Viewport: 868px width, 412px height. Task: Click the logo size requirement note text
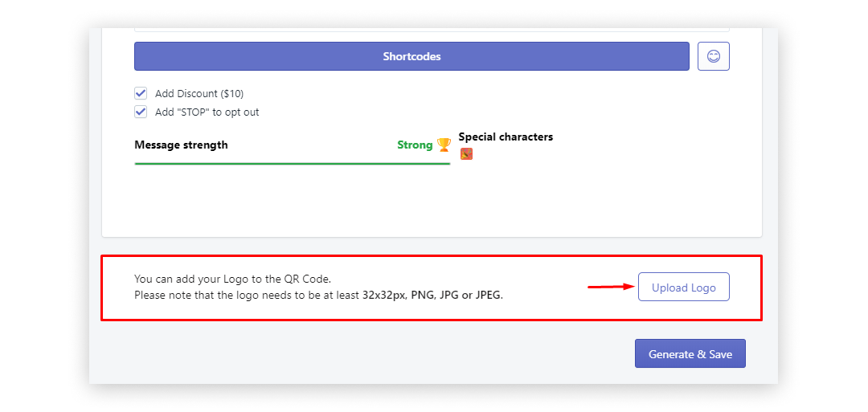click(319, 295)
